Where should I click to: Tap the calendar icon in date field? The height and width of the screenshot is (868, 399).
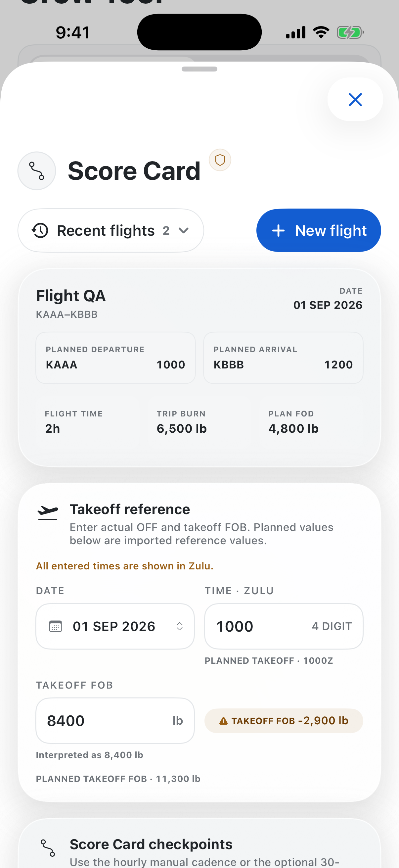click(x=56, y=626)
